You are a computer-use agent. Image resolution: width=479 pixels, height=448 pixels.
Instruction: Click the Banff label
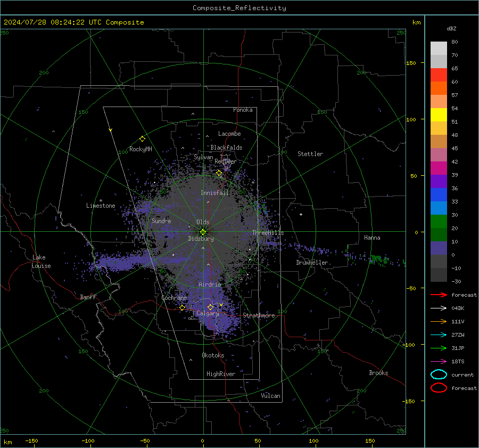click(88, 297)
